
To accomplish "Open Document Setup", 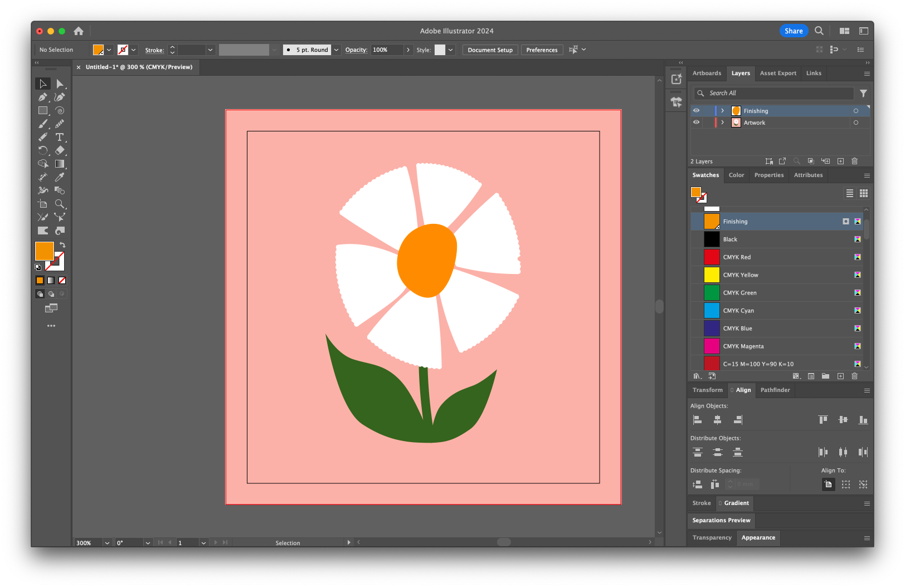I will 490,50.
